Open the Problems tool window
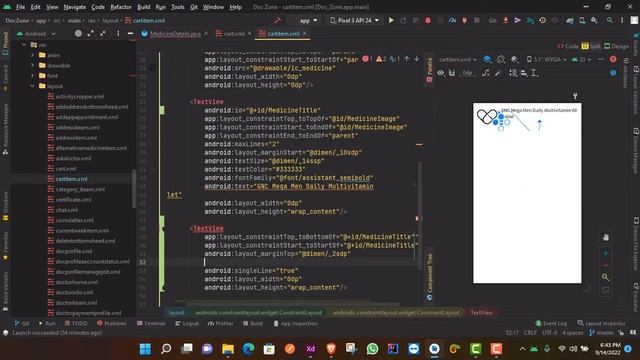This screenshot has height=360, width=640. [x=112, y=323]
